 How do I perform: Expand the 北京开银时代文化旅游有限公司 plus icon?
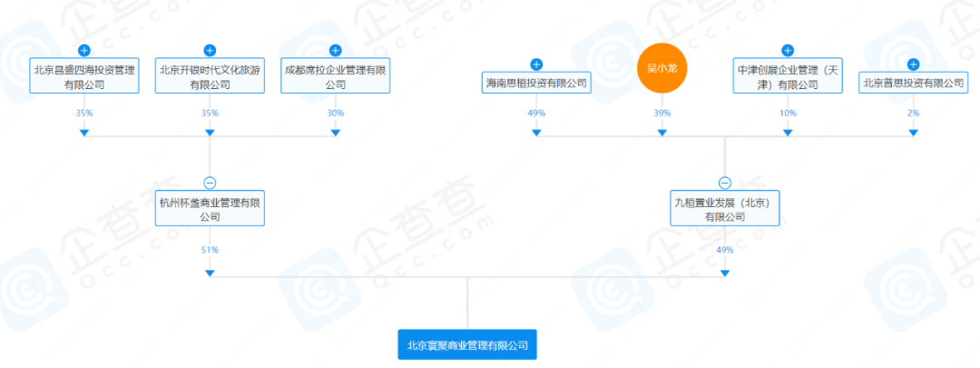pos(210,50)
